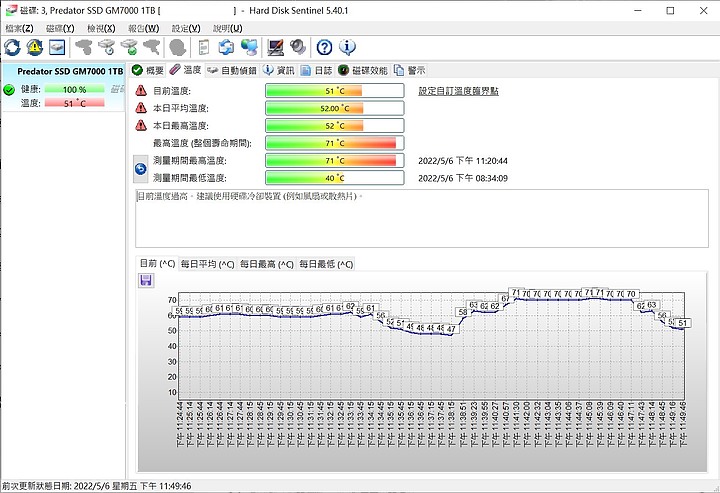Viewport: 720px width, 493px height.
Task: Select the 每日平均 (^C) chart tab
Action: [x=208, y=264]
